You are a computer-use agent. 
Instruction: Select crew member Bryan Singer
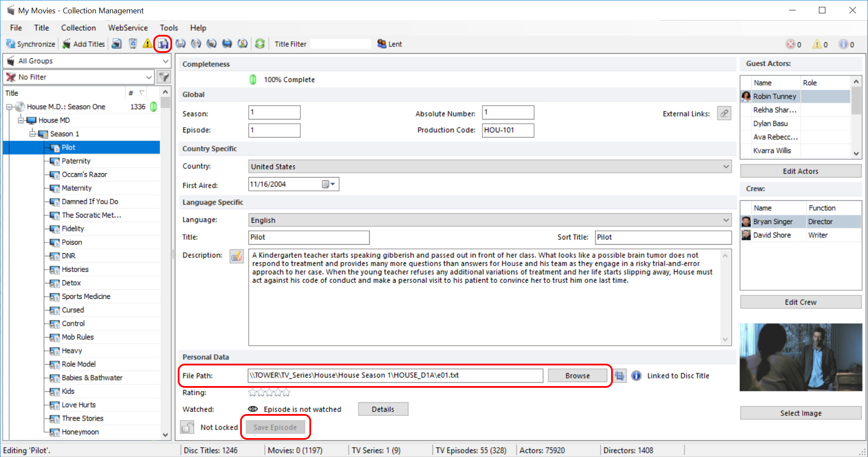click(800, 221)
